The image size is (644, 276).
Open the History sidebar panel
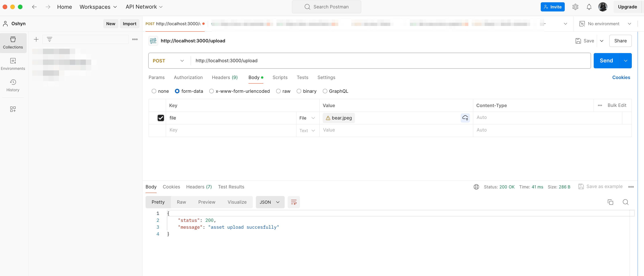(x=13, y=85)
